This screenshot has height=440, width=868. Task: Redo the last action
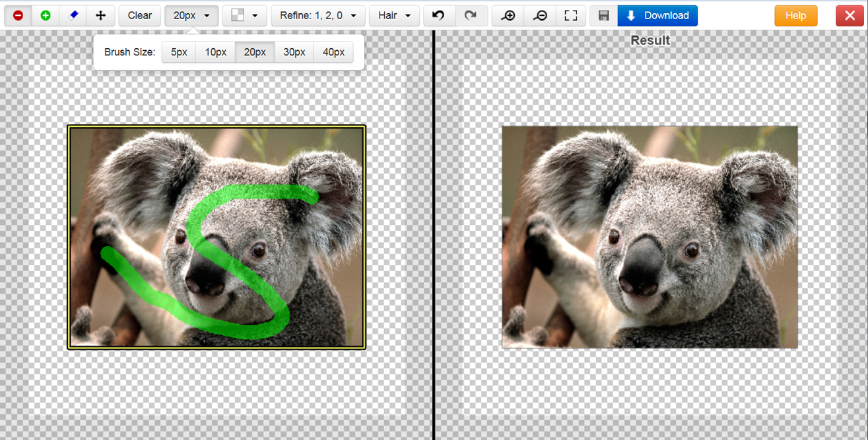[471, 15]
